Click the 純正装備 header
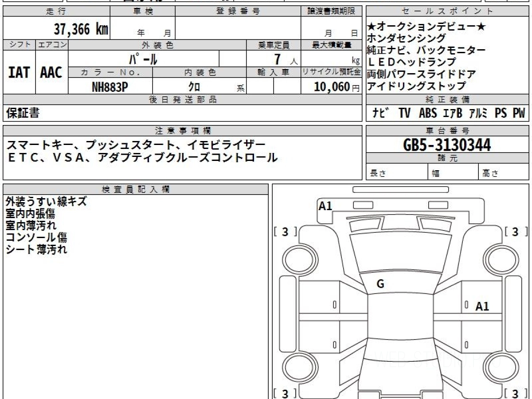532x399 pixels. tap(447, 100)
